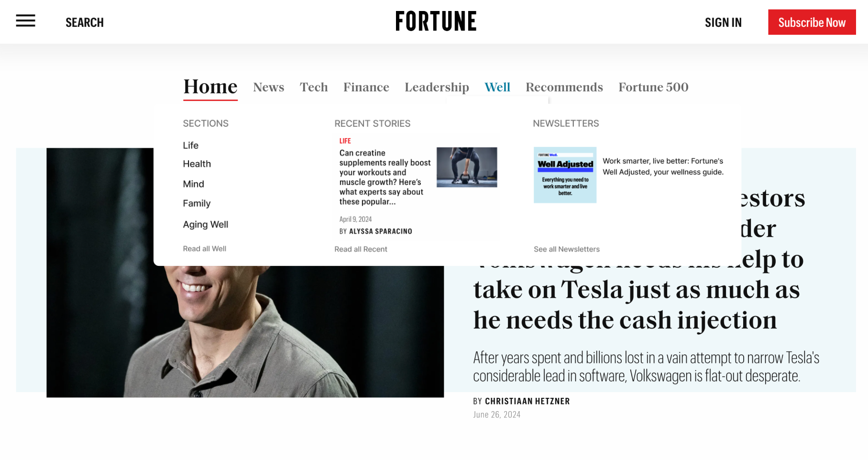Open the hamburger menu icon
This screenshot has width=868, height=460.
click(x=25, y=21)
